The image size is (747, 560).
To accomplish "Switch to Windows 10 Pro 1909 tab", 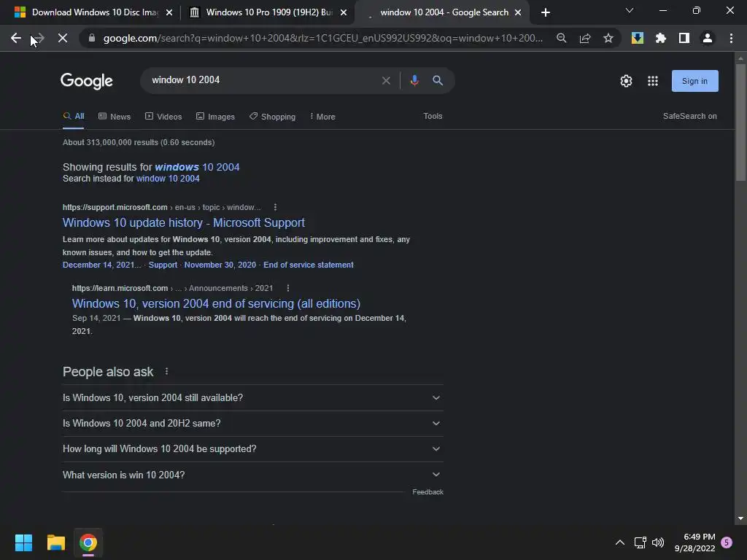I will point(269,12).
